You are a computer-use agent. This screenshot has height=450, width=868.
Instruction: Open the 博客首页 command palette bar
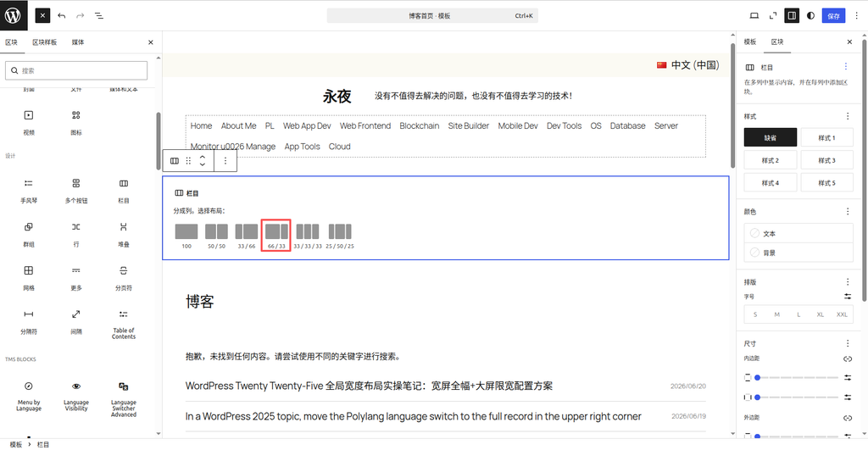[x=432, y=15]
